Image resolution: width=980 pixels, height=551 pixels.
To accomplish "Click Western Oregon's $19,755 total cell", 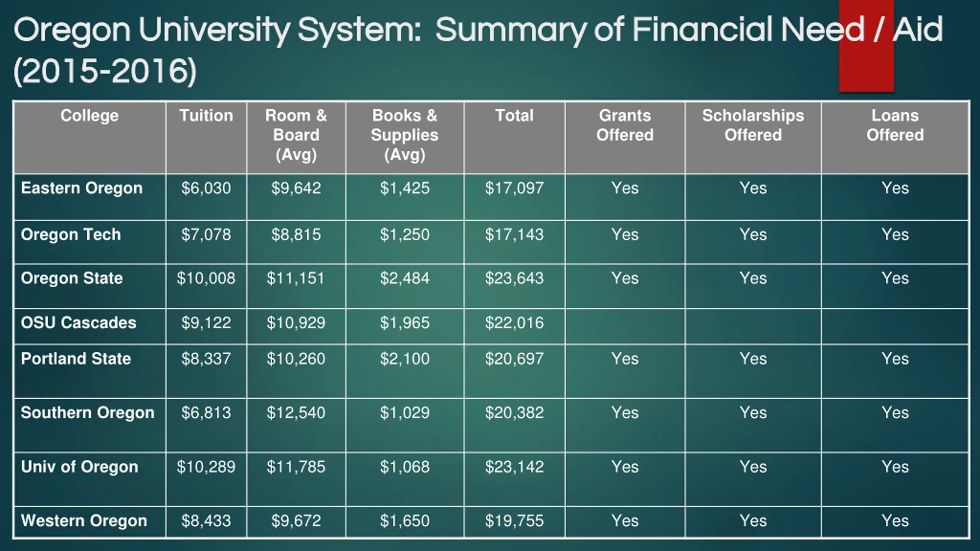I will (514, 521).
